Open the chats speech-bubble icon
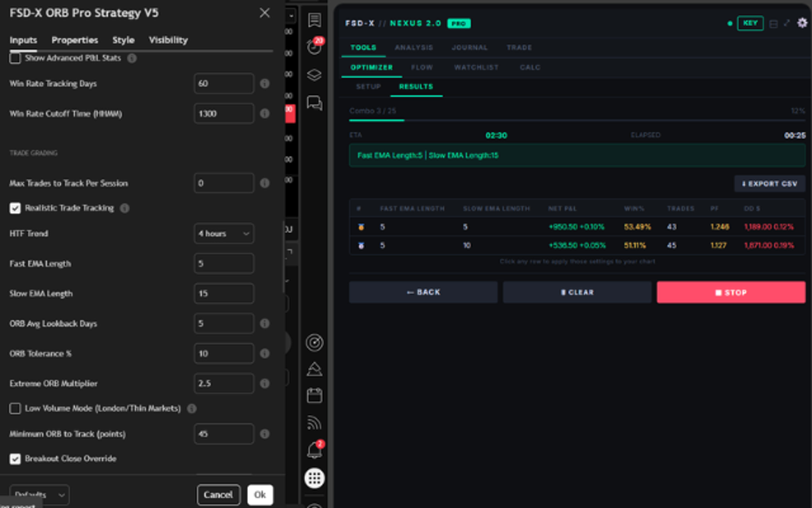This screenshot has height=508, width=812. [314, 103]
